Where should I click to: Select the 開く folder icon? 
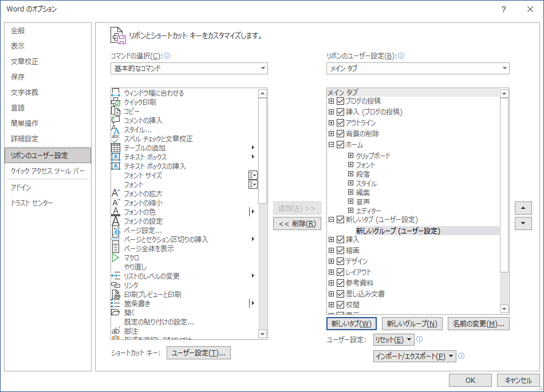click(x=116, y=312)
